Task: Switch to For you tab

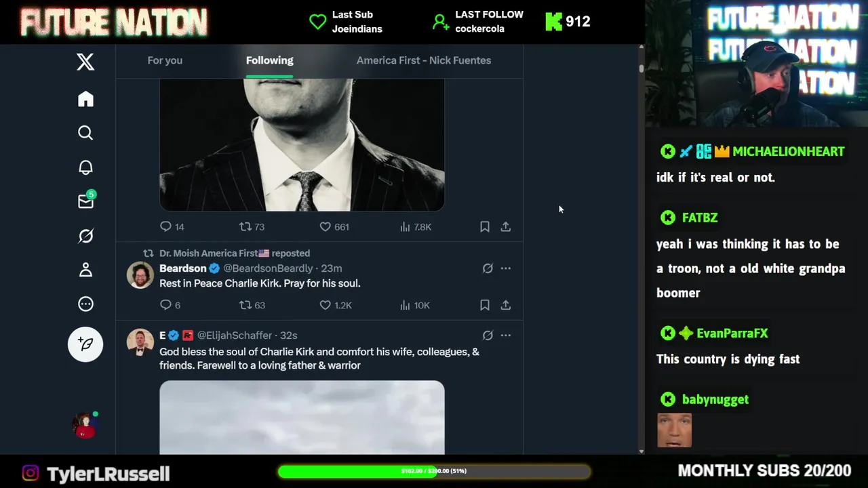Action: coord(165,60)
